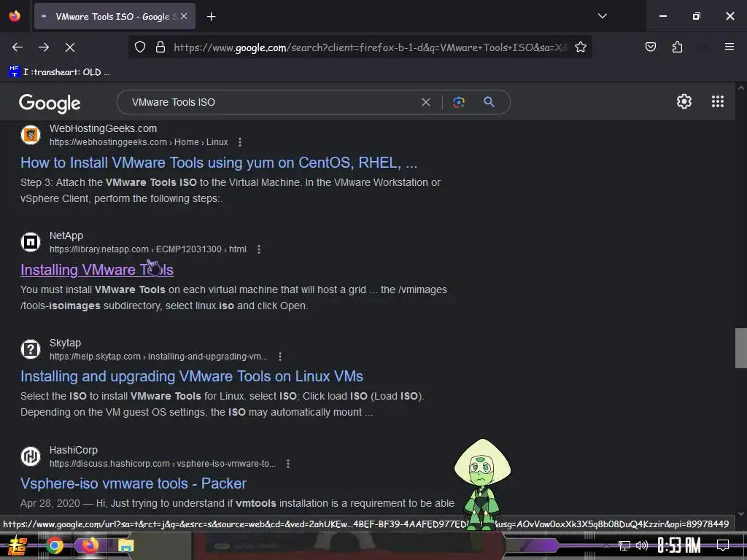Open network status tray icon

click(x=624, y=545)
